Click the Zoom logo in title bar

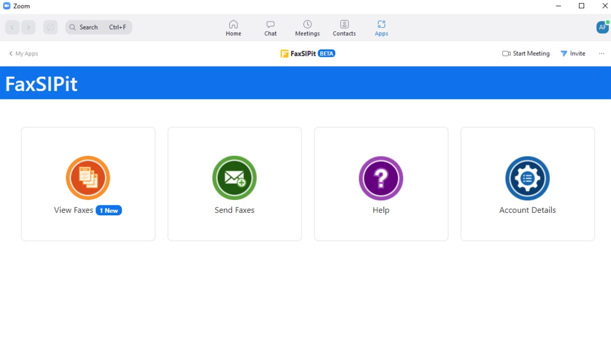[7, 6]
